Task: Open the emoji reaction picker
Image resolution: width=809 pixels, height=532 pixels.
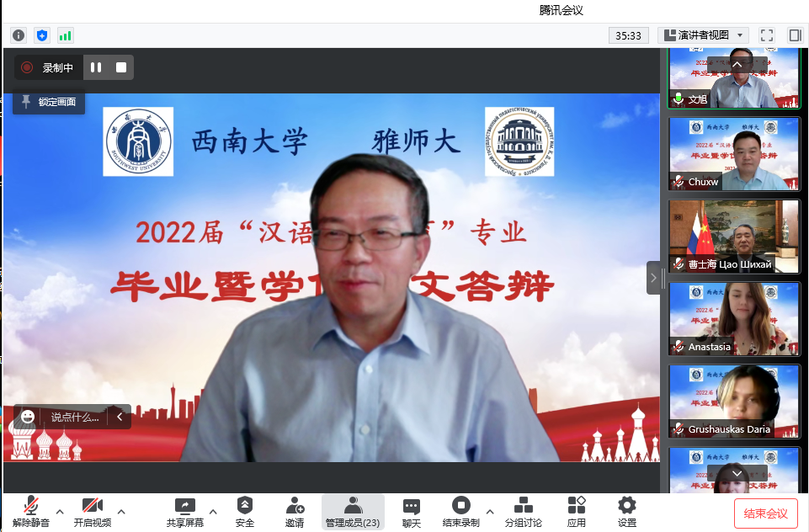Action: 29,417
